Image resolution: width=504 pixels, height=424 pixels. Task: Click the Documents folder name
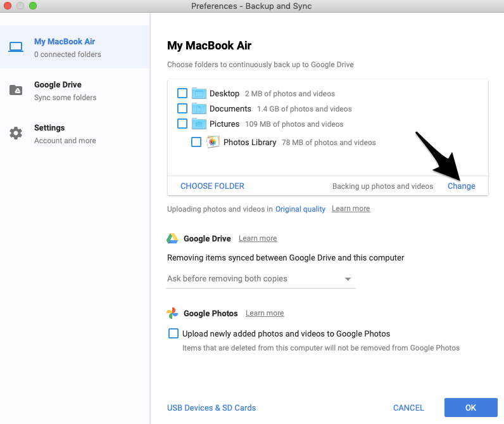pyautogui.click(x=230, y=109)
